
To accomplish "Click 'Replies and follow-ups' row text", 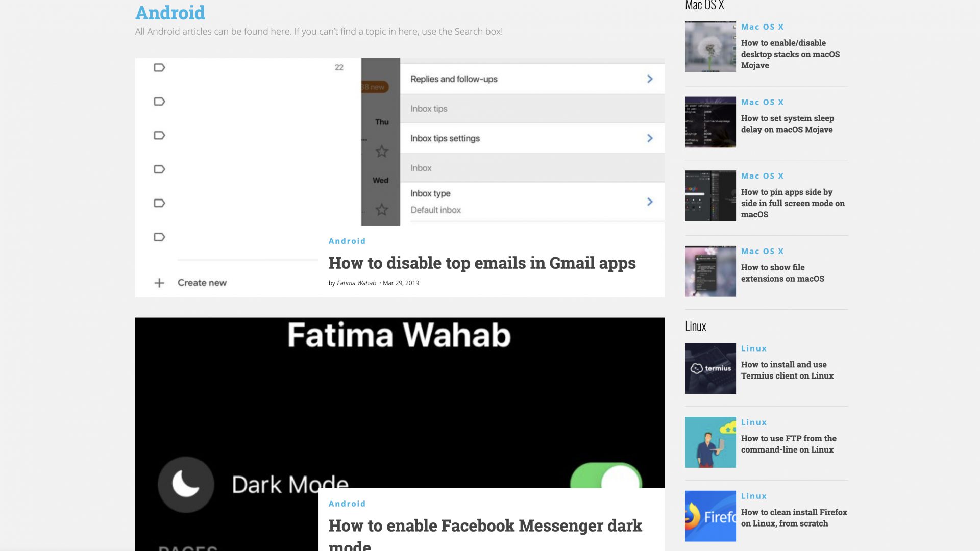I will pyautogui.click(x=454, y=79).
